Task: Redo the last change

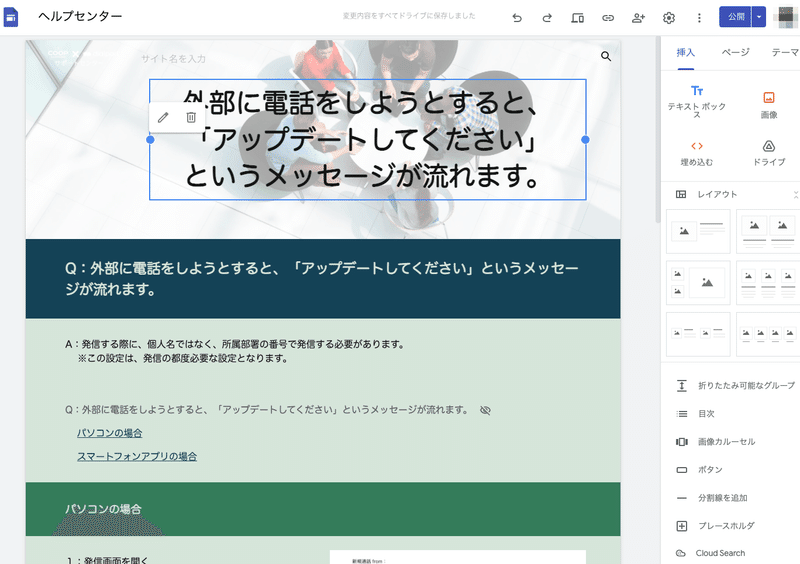Action: (x=547, y=18)
